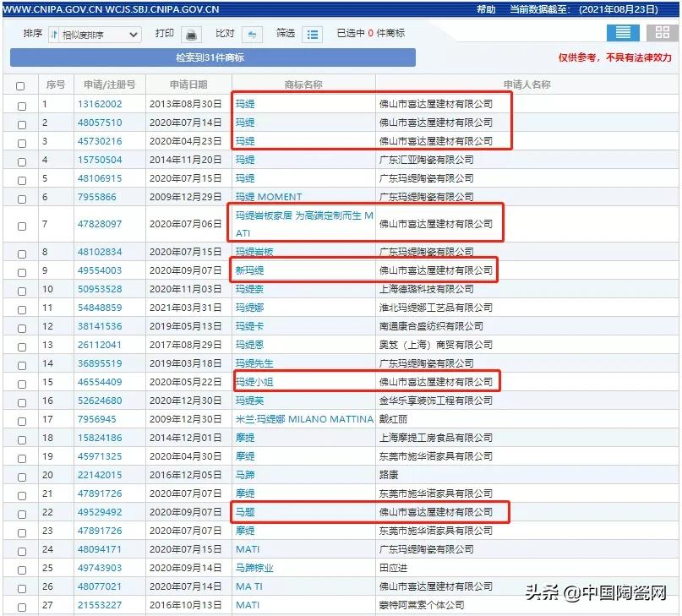The image size is (682, 616).
Task: Select applicant 上海德璐科技有限公司
Action: coord(426,289)
